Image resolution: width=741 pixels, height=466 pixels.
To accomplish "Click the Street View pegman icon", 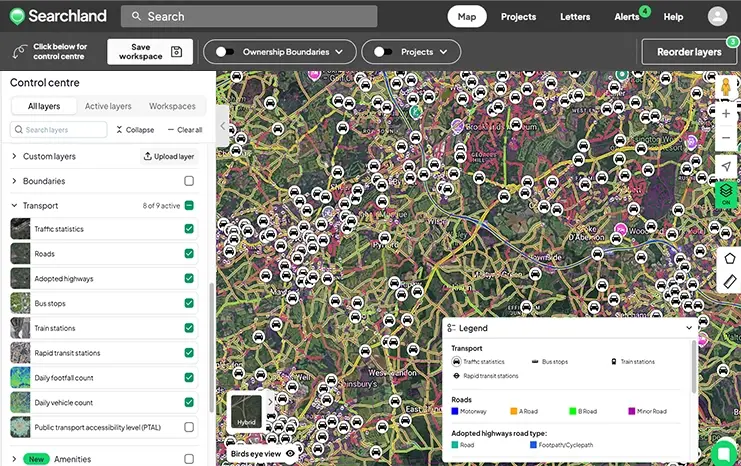I will point(726,87).
